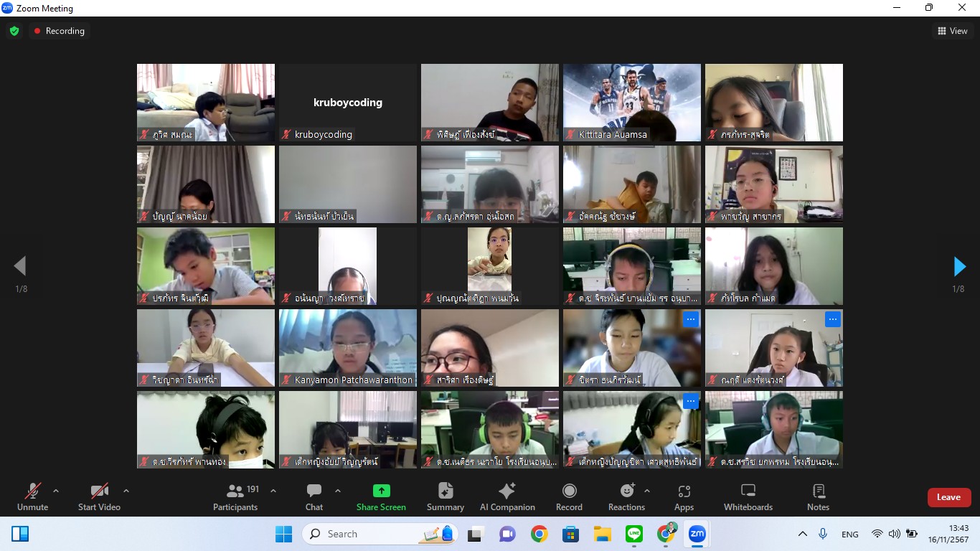980x551 pixels.
Task: Toggle the Record button
Action: [x=569, y=496]
